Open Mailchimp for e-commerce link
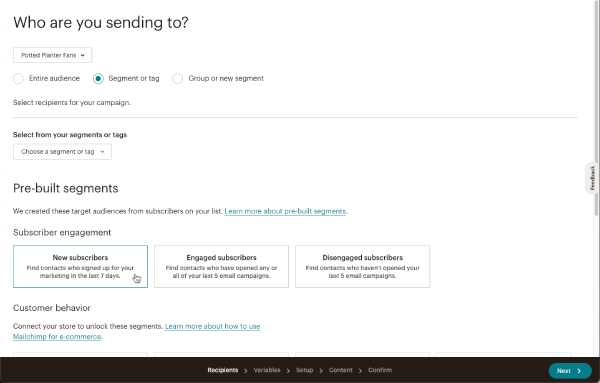This screenshot has width=600, height=383. pyautogui.click(x=57, y=337)
